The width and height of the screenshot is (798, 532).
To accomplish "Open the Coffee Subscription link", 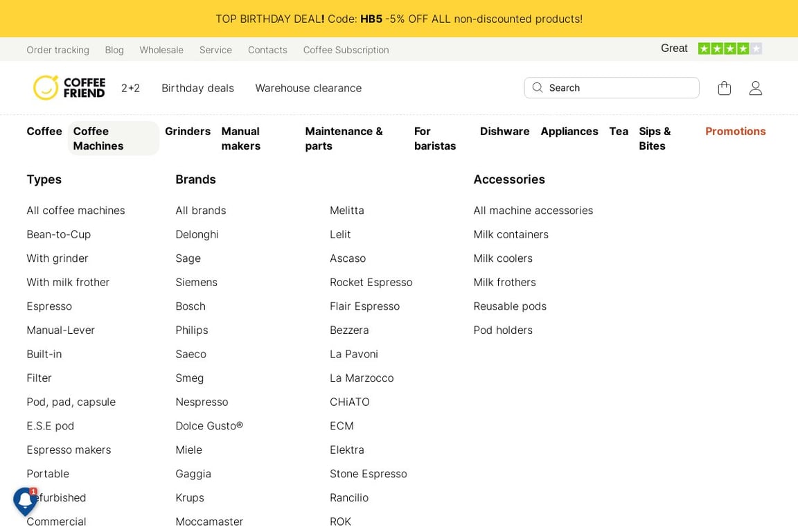I will point(346,50).
